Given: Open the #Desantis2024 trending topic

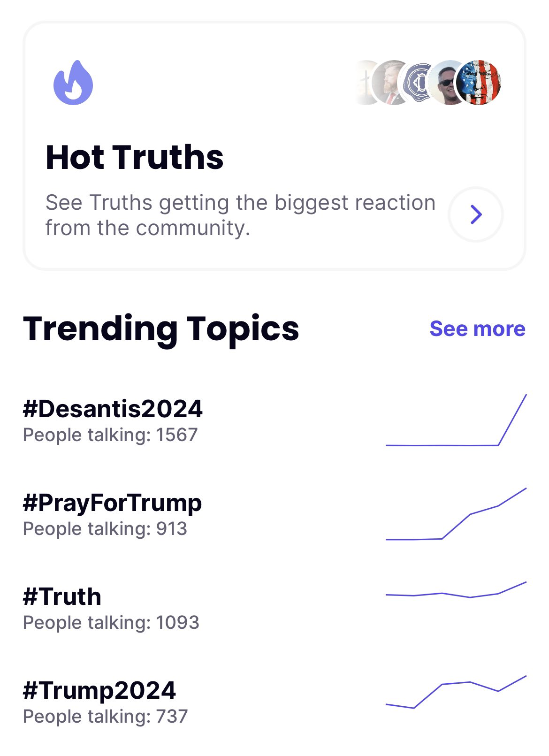Looking at the screenshot, I should (x=113, y=409).
